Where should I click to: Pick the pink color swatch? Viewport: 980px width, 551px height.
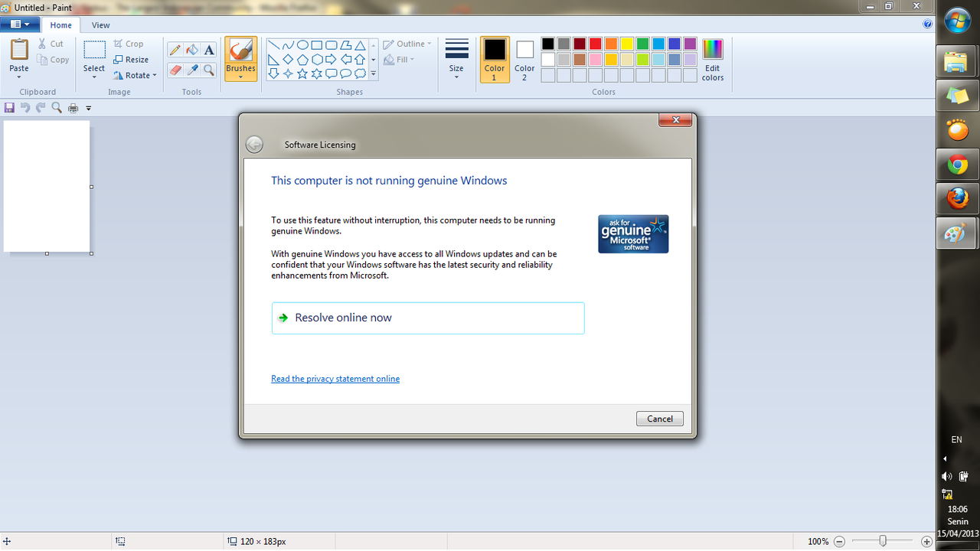tap(595, 60)
